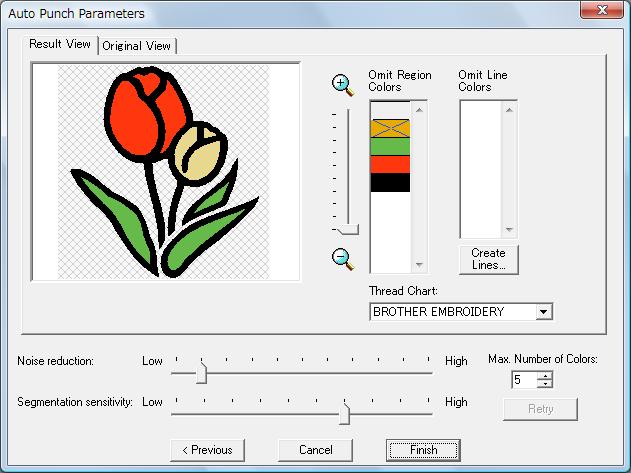The height and width of the screenshot is (473, 631).
Task: Click the crossed-out orange region color swatch
Action: pos(390,128)
